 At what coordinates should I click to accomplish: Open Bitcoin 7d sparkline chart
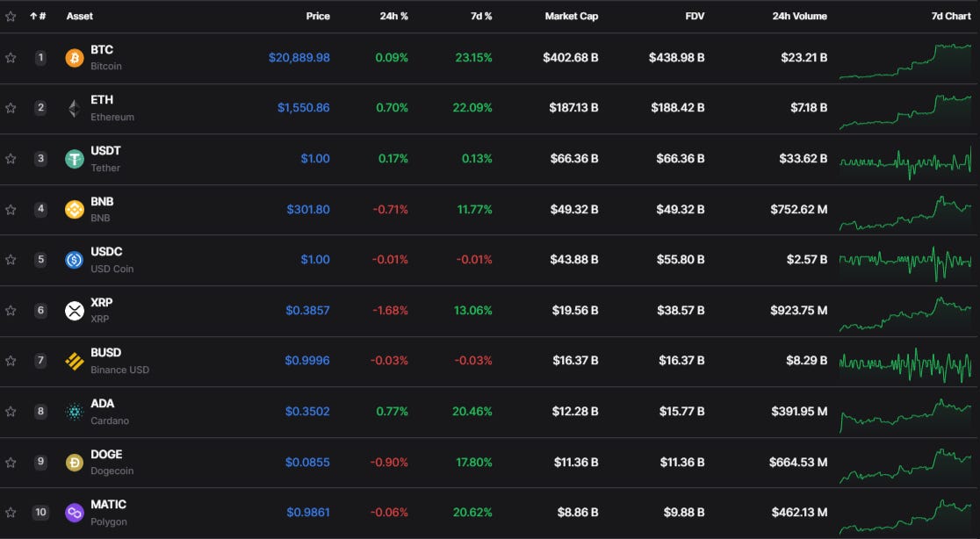click(x=905, y=61)
